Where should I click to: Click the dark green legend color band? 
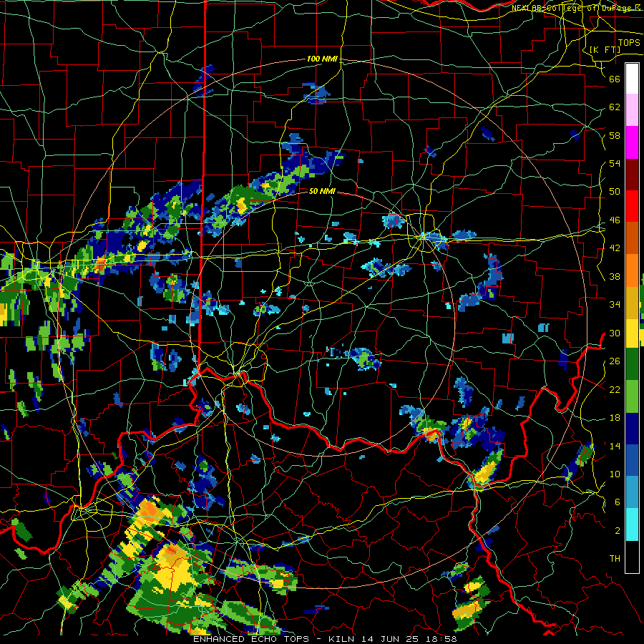(632, 364)
